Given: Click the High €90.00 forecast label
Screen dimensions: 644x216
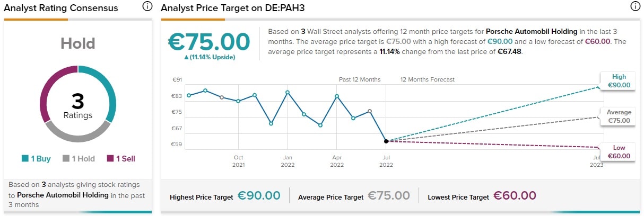Looking at the screenshot, I should (619, 81).
